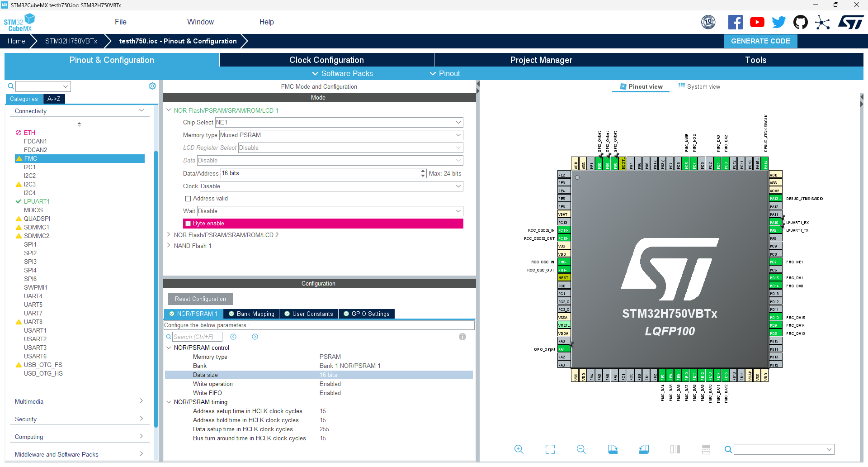Click the ST logo icon

[851, 22]
